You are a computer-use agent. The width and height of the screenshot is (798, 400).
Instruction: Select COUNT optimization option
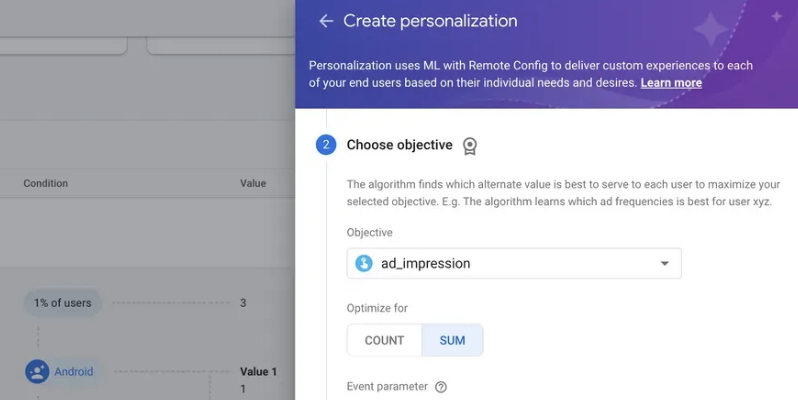tap(384, 340)
